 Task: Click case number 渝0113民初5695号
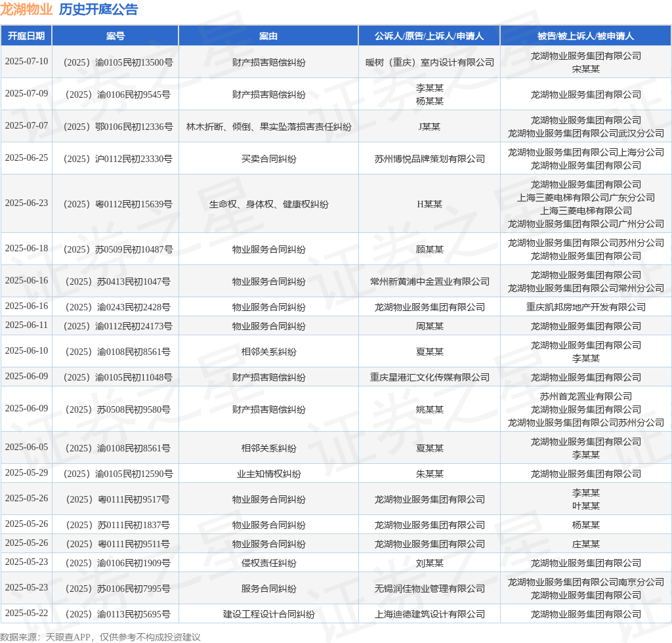coord(118,615)
